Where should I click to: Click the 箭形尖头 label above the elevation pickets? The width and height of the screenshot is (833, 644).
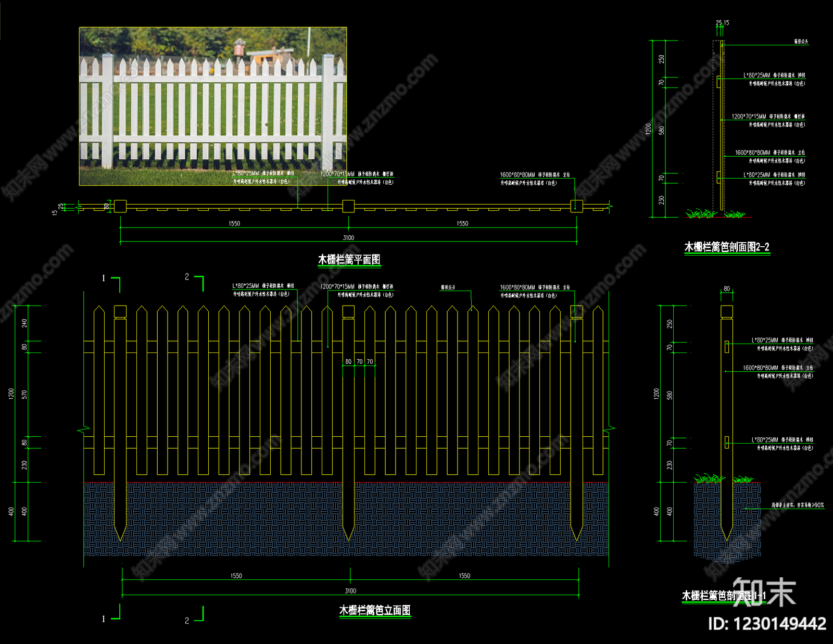coord(448,287)
